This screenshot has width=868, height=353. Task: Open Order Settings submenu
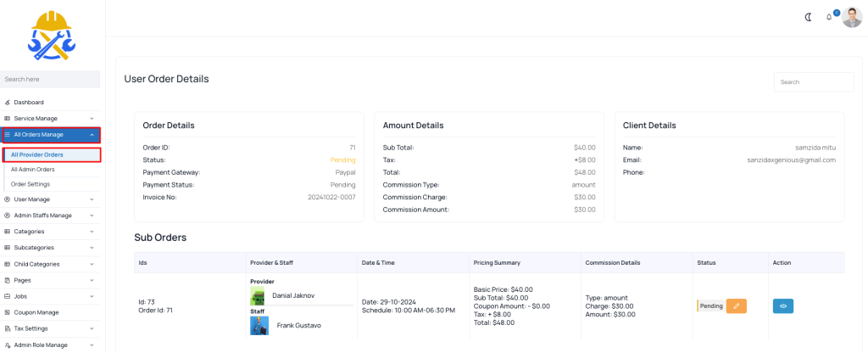[x=31, y=184]
